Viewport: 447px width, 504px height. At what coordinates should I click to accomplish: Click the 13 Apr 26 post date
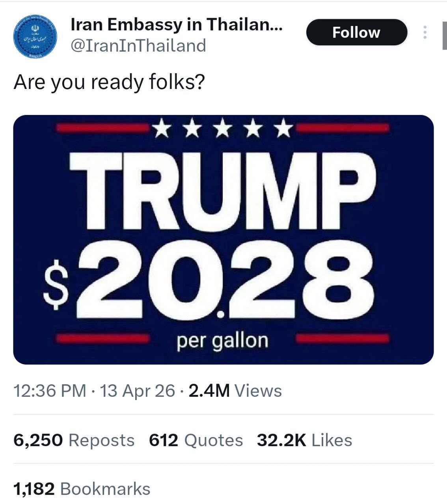(137, 391)
